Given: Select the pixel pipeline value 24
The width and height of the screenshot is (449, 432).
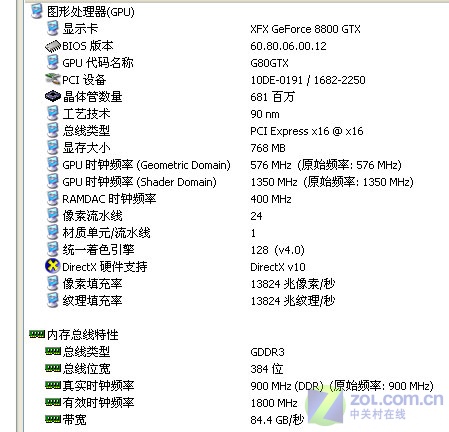Looking at the screenshot, I should coord(256,216).
